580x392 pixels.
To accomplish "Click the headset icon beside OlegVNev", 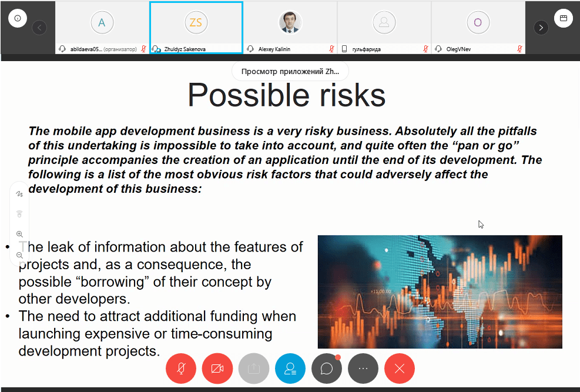I will (x=438, y=49).
